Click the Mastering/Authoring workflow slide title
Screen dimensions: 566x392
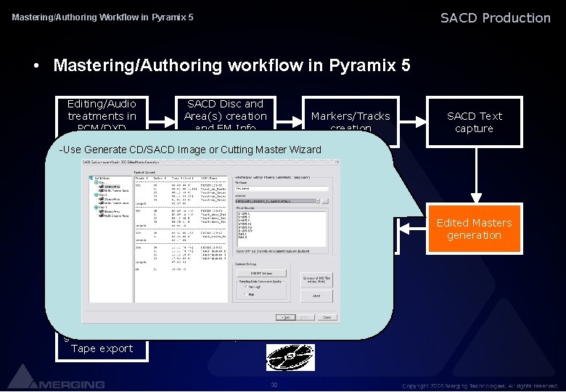231,65
